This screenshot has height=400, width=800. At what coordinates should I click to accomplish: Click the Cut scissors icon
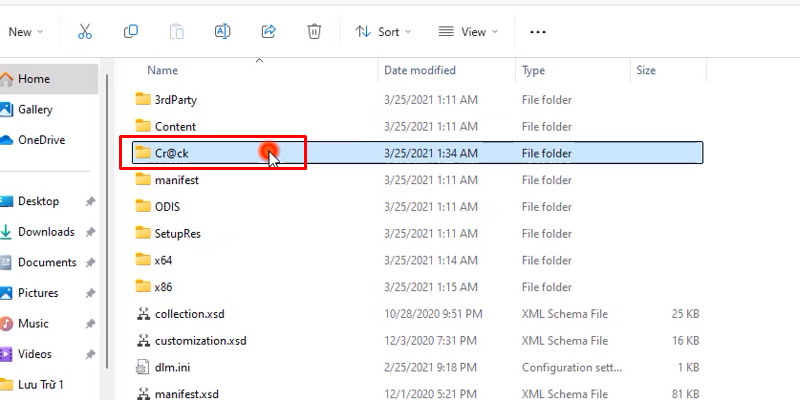(85, 32)
